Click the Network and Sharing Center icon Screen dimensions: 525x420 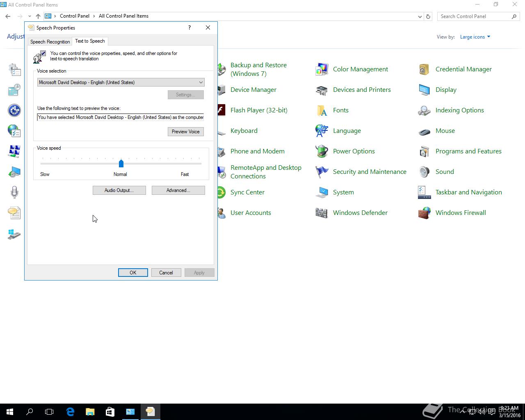pos(14,151)
